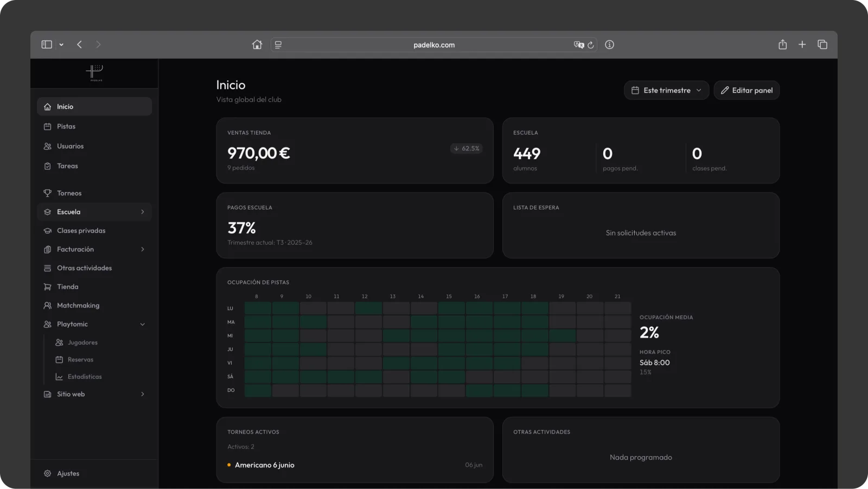
Task: Open the Este trimestre period dropdown
Action: (x=667, y=90)
